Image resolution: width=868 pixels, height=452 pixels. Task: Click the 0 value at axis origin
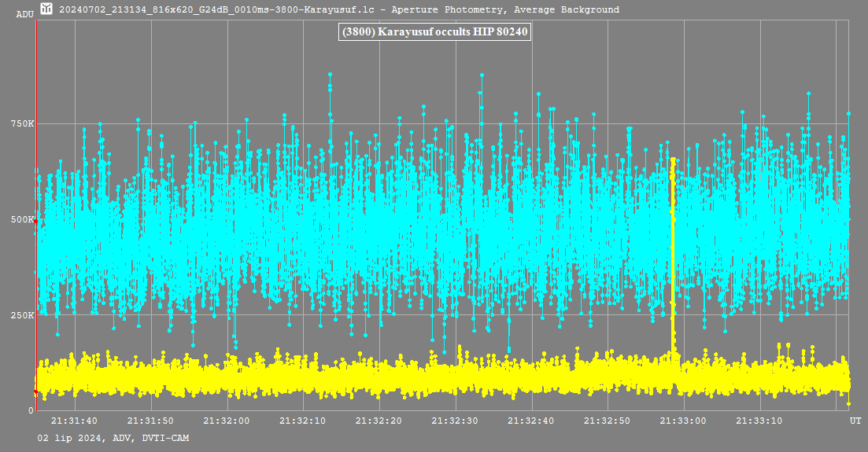click(x=31, y=410)
